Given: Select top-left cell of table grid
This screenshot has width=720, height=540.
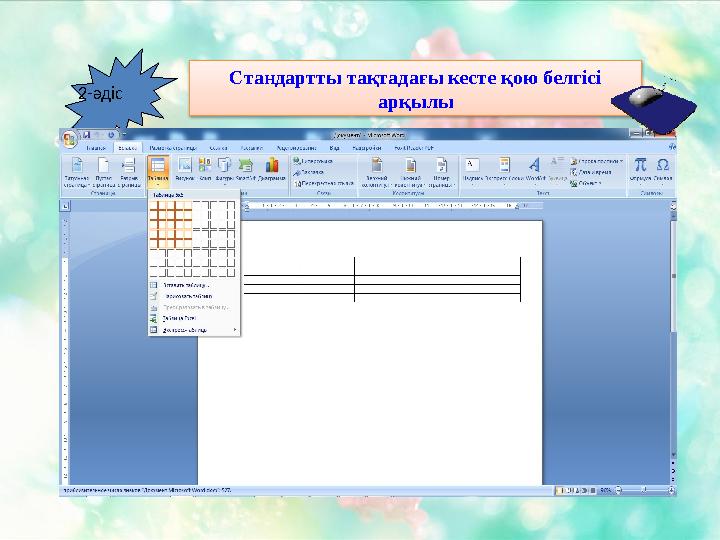Looking at the screenshot, I should [154, 205].
